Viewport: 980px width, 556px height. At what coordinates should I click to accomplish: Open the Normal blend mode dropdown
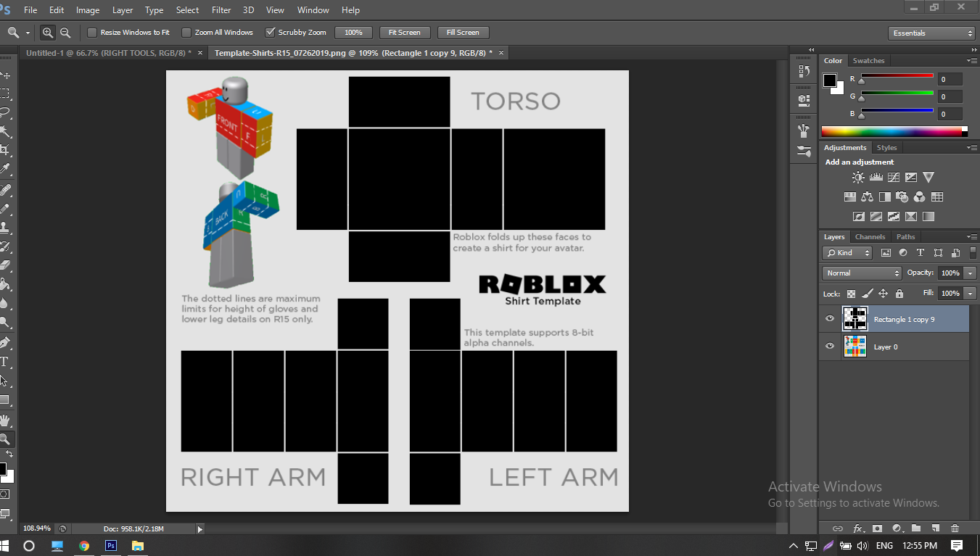tap(862, 273)
